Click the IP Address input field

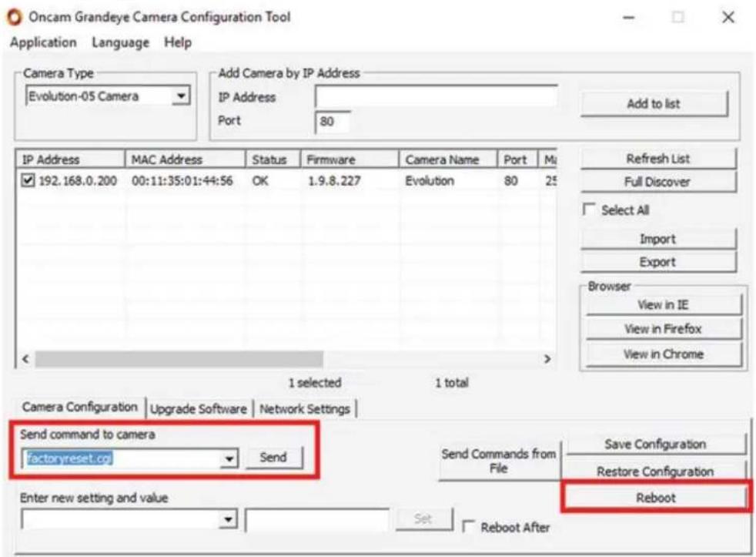437,96
